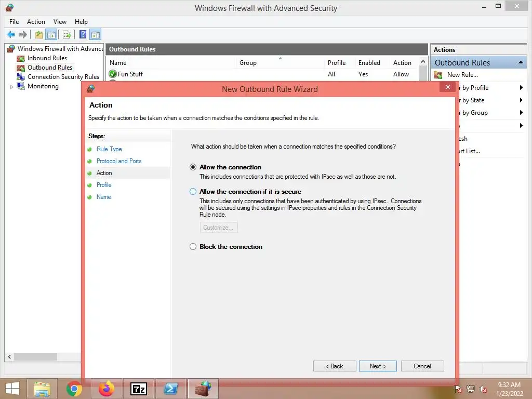Click the Back arrow toolbar icon

coord(11,34)
